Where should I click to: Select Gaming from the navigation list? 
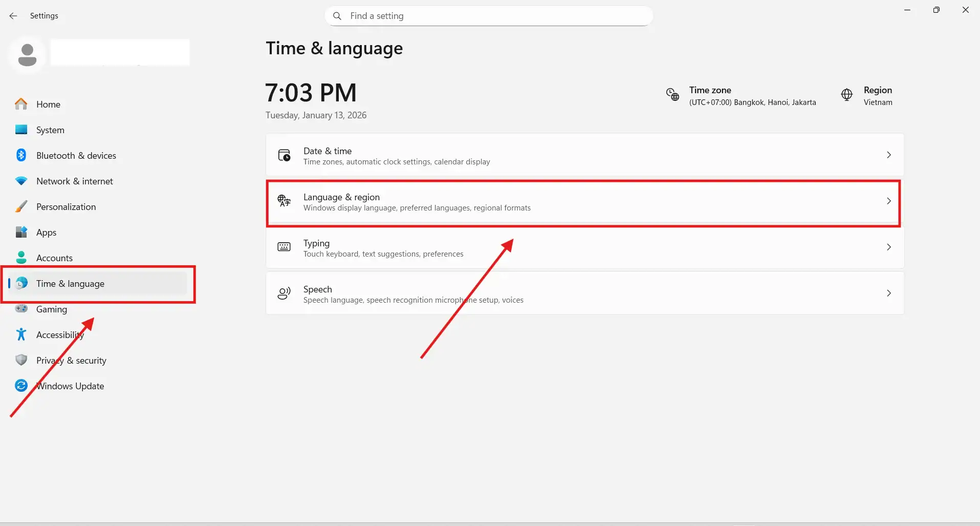tap(51, 309)
